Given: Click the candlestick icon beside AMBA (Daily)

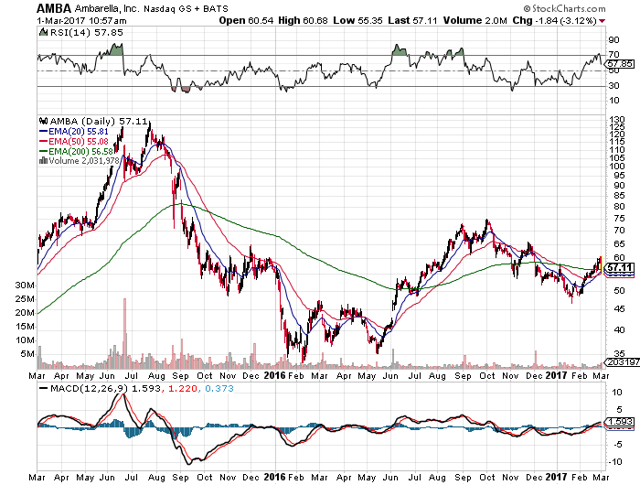Looking at the screenshot, I should click(x=43, y=121).
